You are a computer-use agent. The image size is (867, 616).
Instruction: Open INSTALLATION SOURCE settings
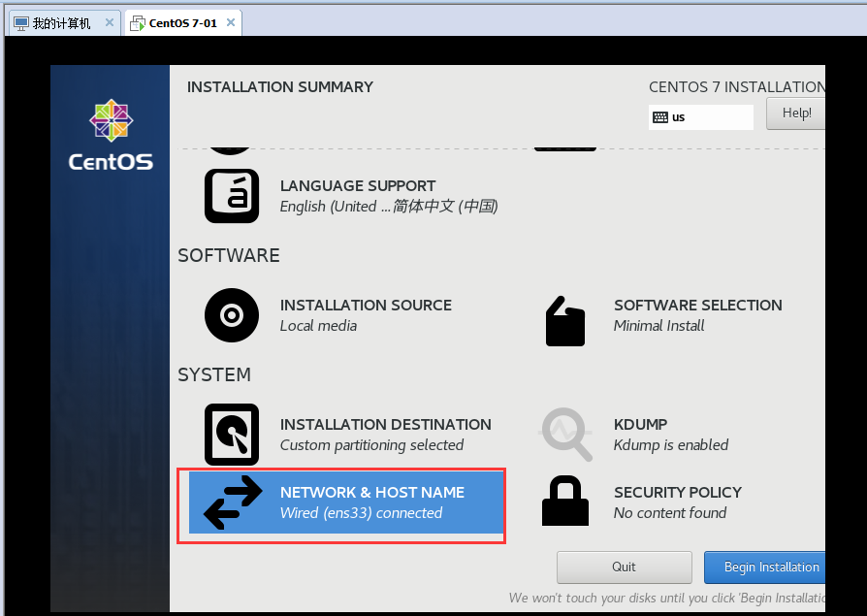pos(346,315)
